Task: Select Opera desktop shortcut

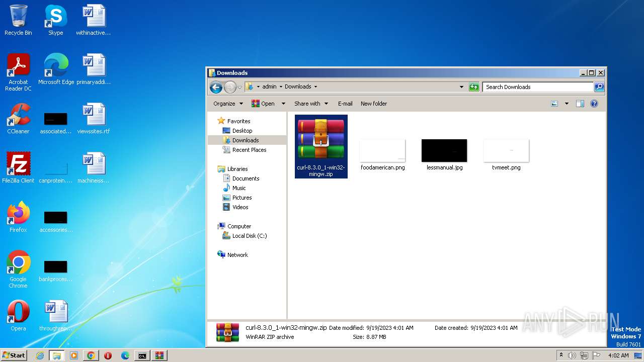Action: 18,316
